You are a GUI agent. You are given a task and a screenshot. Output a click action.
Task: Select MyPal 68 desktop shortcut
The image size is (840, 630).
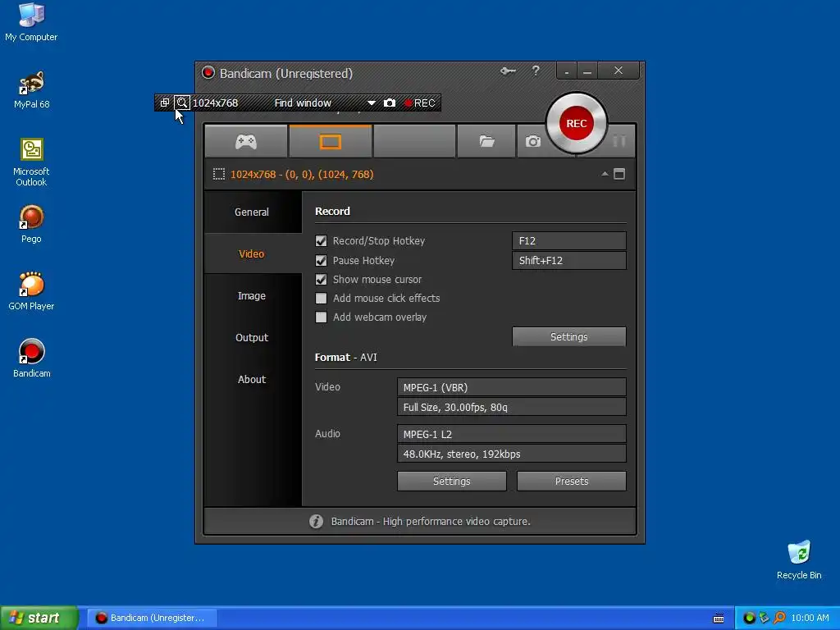coord(31,90)
